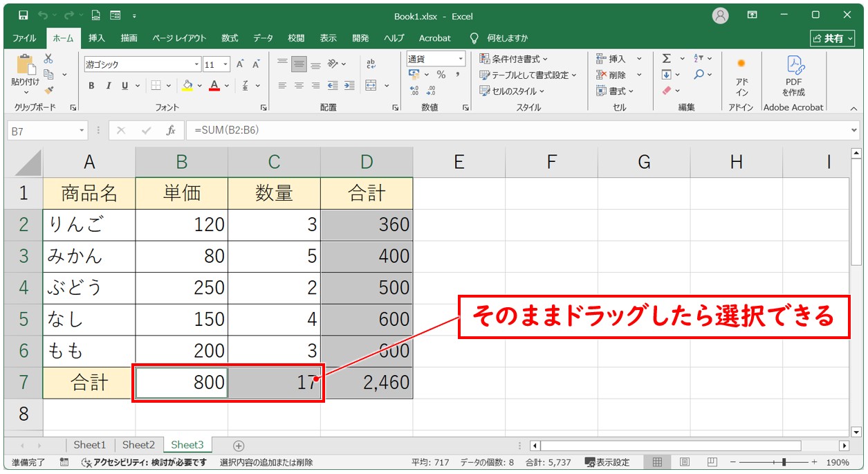Screen dimensions: 868x474
Task: Expand the number format combo box
Action: pyautogui.click(x=460, y=59)
